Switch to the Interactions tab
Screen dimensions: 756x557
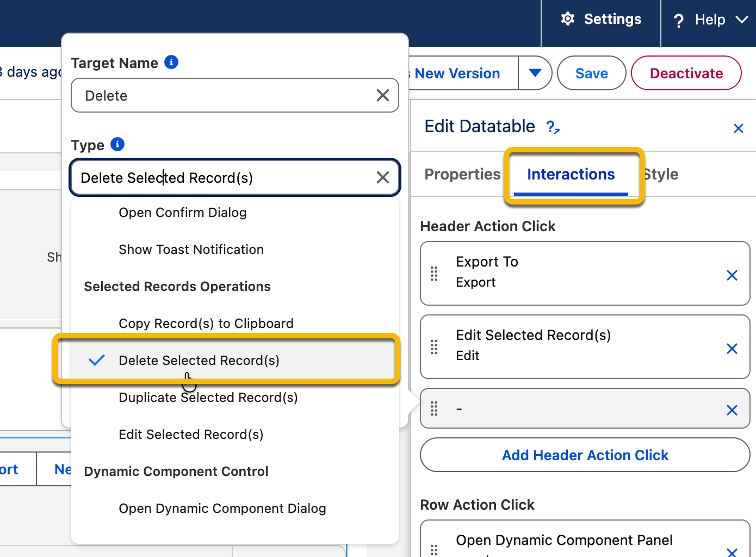pyautogui.click(x=571, y=175)
